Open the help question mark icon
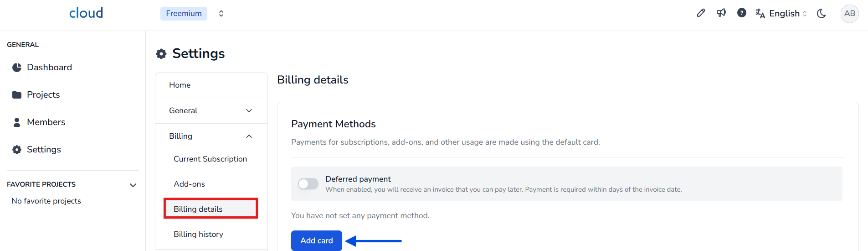The width and height of the screenshot is (868, 251). coord(741,13)
